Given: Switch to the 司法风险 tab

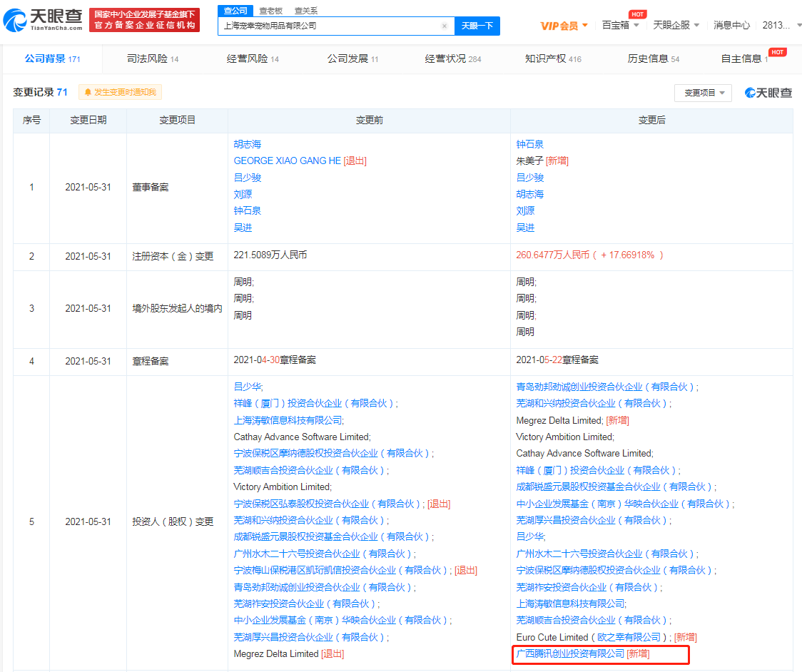Looking at the screenshot, I should click(153, 58).
